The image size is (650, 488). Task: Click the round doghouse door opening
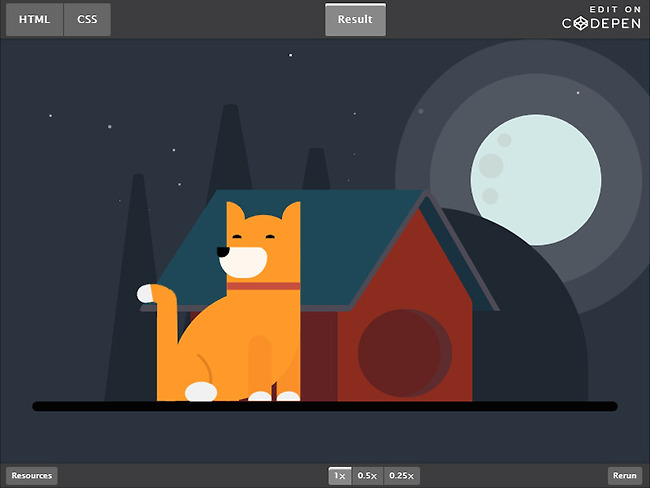point(403,352)
